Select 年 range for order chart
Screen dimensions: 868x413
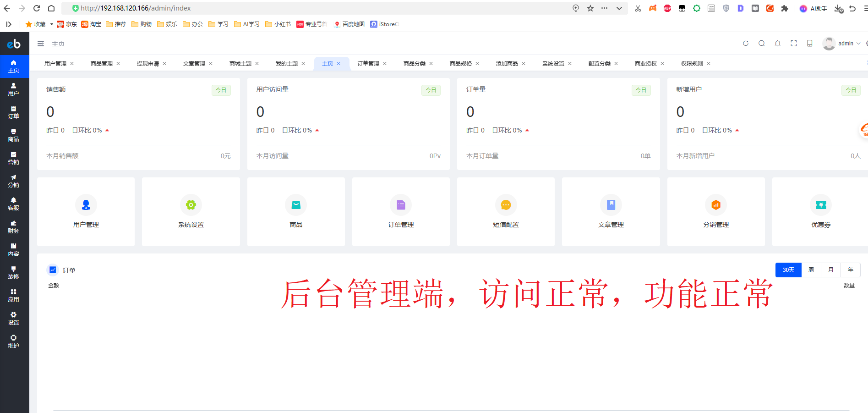pyautogui.click(x=851, y=270)
